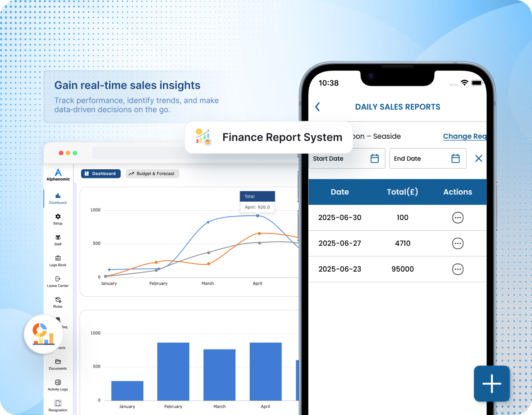Click the Start Date field
This screenshot has height=415, width=532.
tap(347, 158)
